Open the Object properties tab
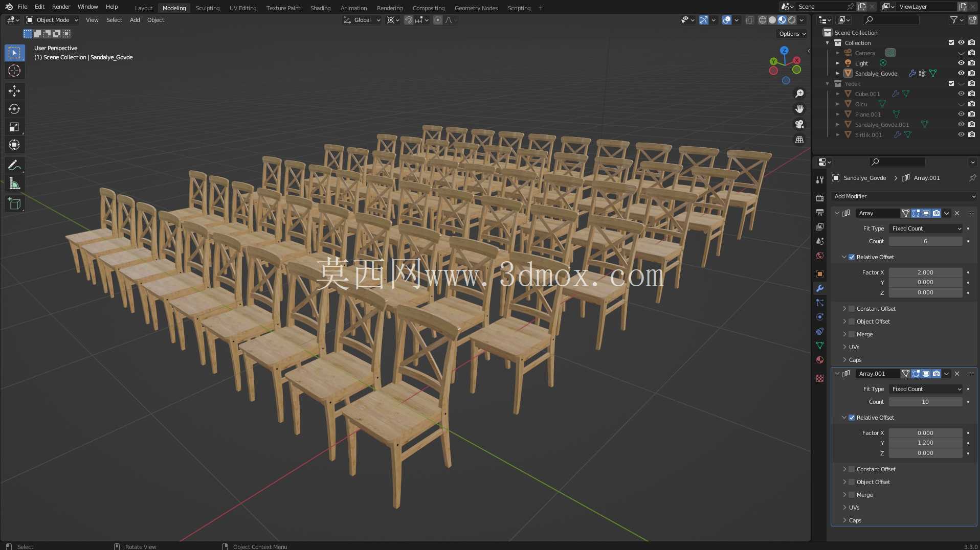Image resolution: width=980 pixels, height=550 pixels. (820, 274)
